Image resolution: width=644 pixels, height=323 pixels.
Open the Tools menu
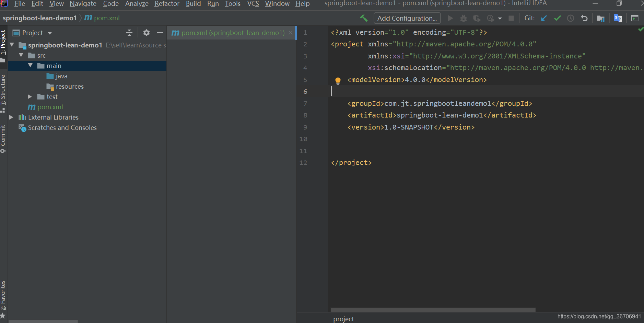tap(233, 4)
